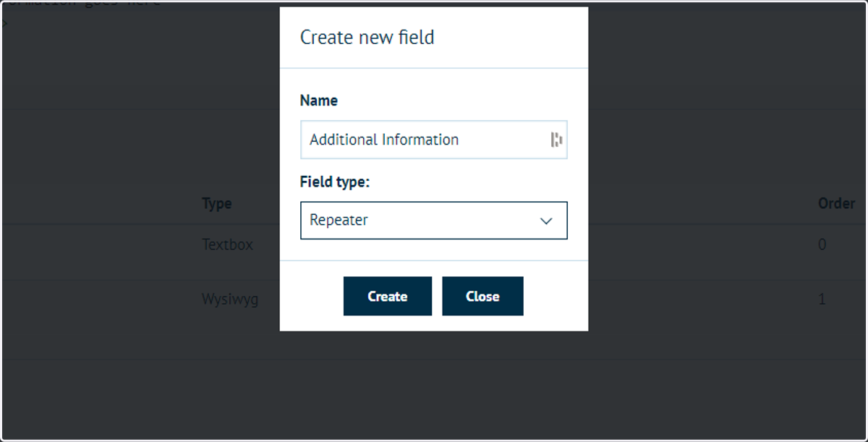Click the Name label above the input
The width and height of the screenshot is (868, 442).
319,101
